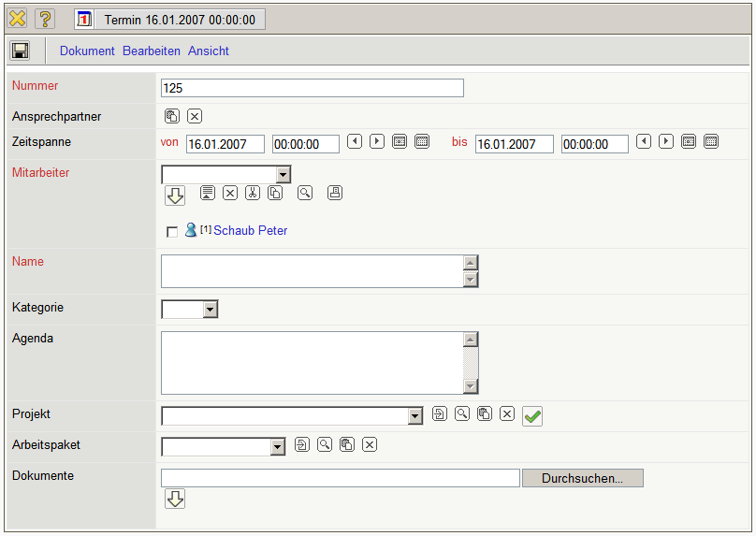756x536 pixels.
Task: Click the yellow question mark help icon
Action: point(45,19)
